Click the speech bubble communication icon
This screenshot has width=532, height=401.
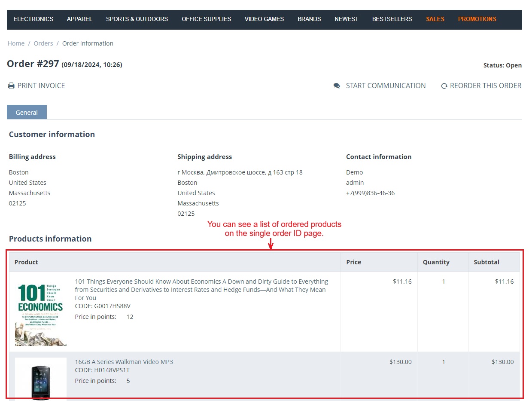(337, 86)
